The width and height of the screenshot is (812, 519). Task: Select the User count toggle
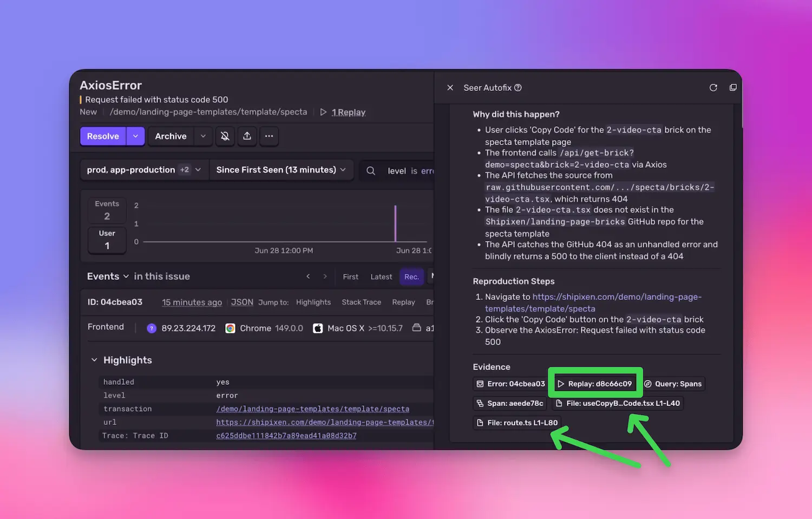click(x=107, y=240)
